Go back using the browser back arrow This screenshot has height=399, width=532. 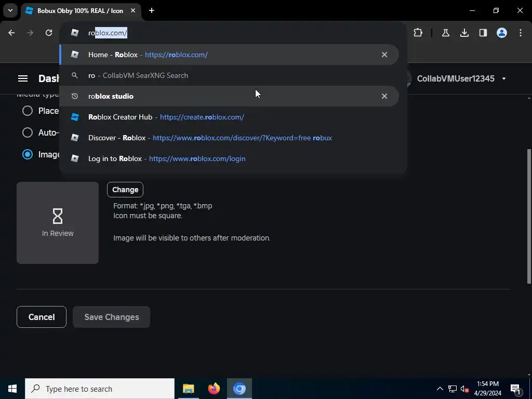click(x=11, y=33)
